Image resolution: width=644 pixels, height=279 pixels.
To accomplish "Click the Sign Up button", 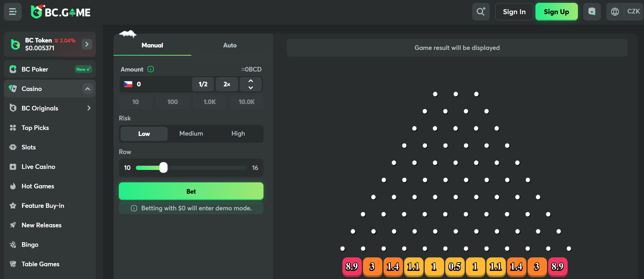I will (x=557, y=12).
